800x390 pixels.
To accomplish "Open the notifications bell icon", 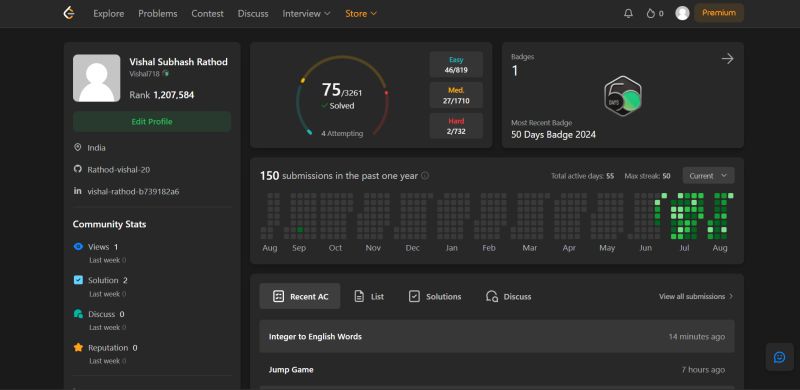I will [628, 14].
